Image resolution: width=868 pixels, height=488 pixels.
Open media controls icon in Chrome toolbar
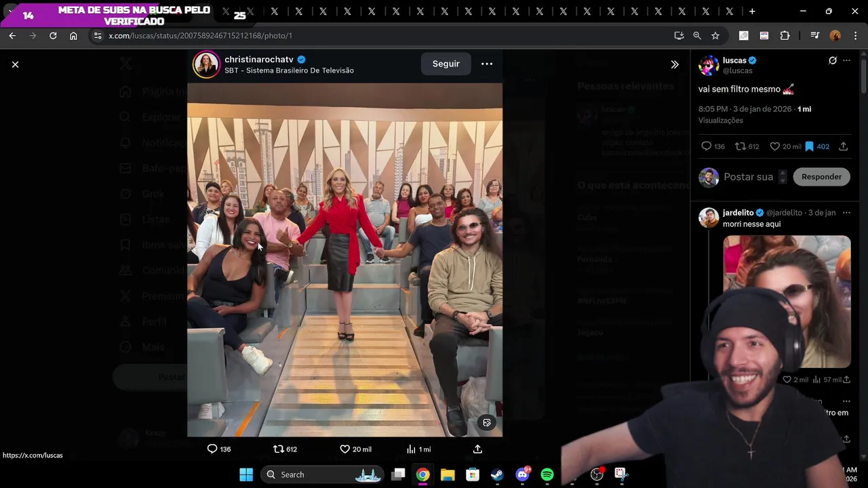click(x=815, y=35)
